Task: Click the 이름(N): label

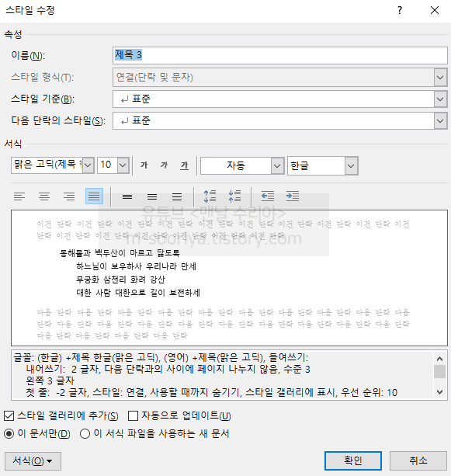Action: [28, 56]
